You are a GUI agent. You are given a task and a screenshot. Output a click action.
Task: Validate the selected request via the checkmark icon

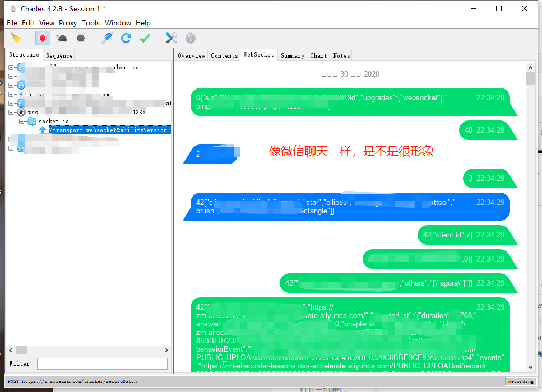145,38
